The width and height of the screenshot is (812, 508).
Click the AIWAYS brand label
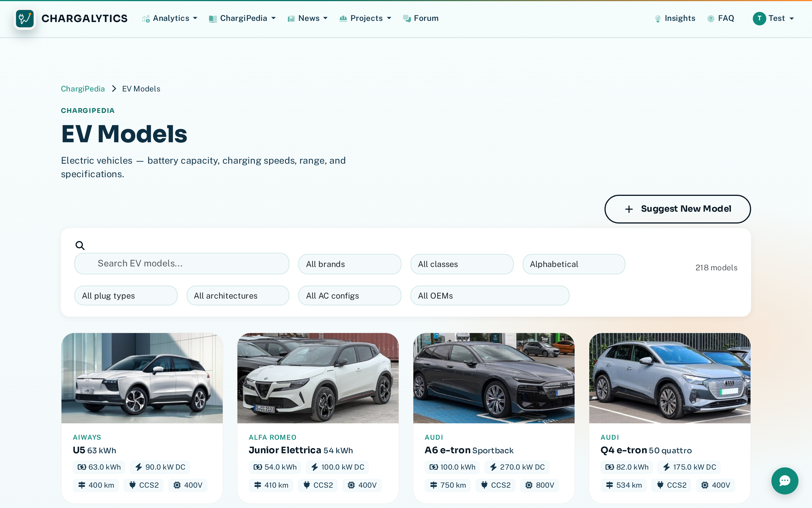pos(87,437)
